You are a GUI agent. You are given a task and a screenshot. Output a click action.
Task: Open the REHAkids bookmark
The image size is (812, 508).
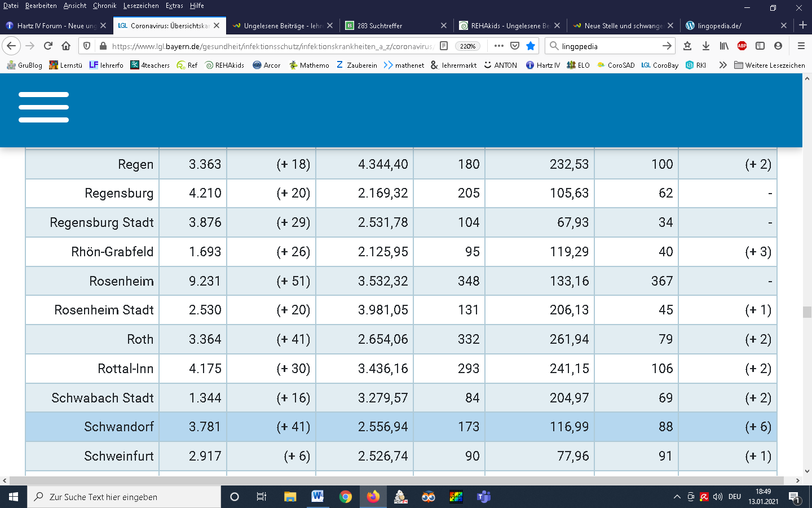pos(224,65)
